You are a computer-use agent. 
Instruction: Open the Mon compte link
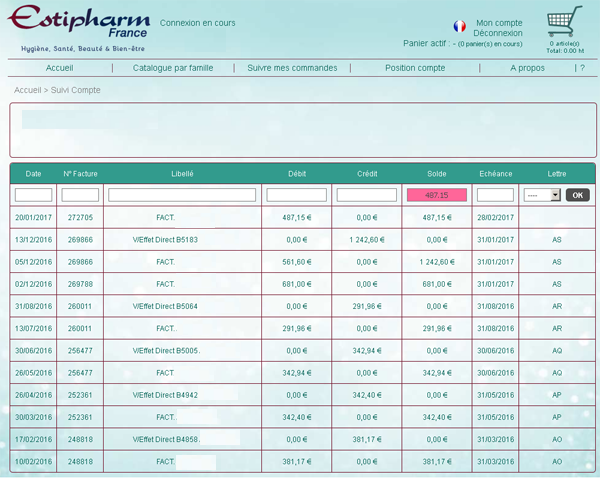click(x=499, y=23)
